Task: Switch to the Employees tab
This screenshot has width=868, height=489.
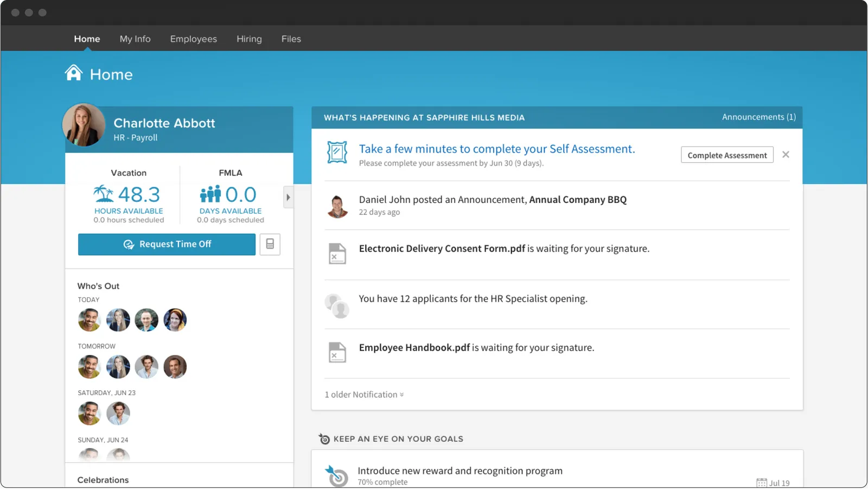Action: click(193, 39)
